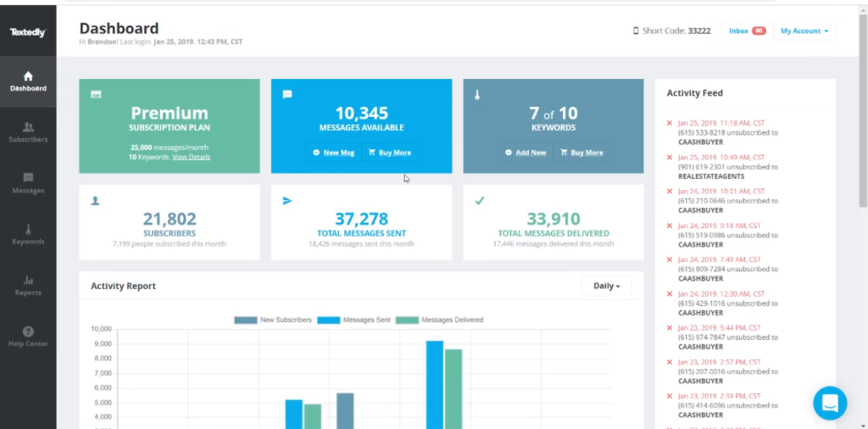Click the New Msg button
Image resolution: width=868 pixels, height=429 pixels.
pos(334,153)
